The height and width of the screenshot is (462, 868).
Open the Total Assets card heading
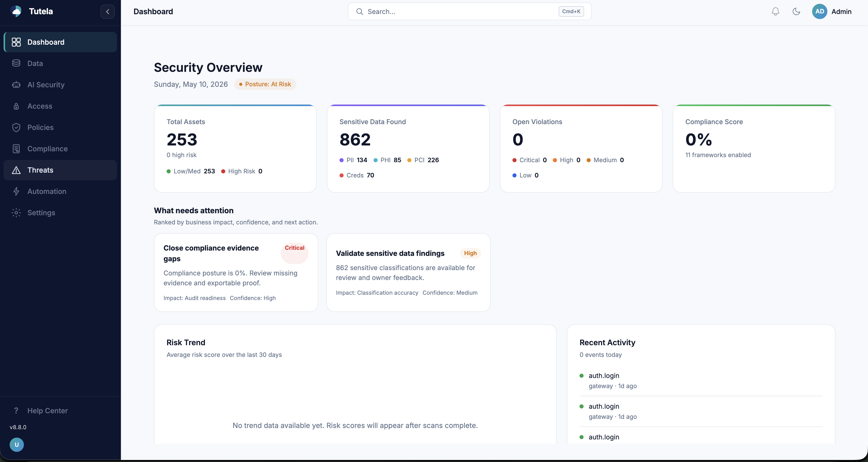click(186, 122)
